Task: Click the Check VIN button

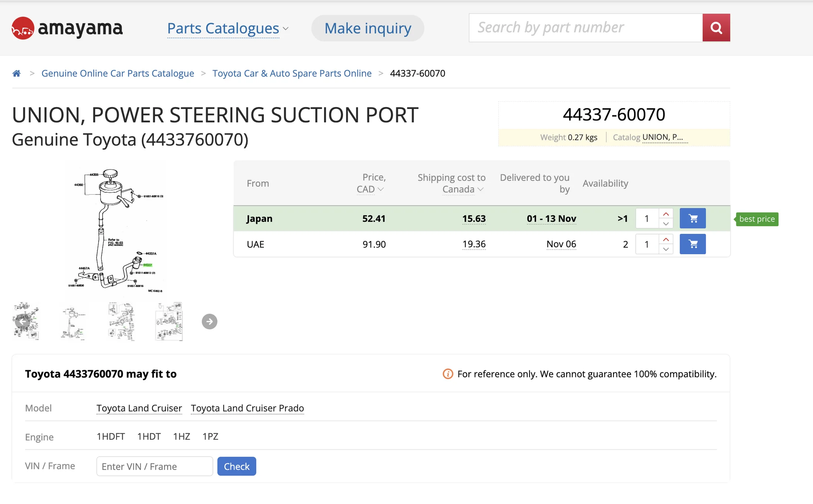Action: click(237, 466)
